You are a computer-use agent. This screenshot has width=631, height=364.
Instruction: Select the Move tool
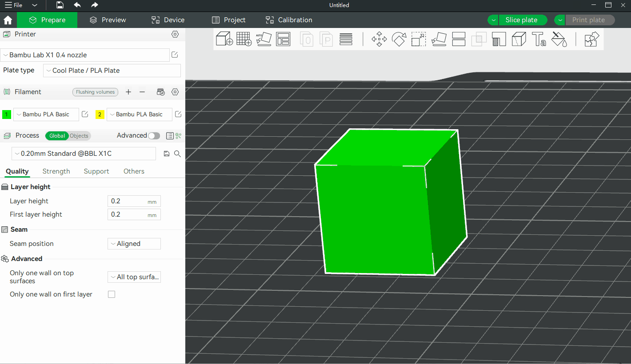coord(379,39)
